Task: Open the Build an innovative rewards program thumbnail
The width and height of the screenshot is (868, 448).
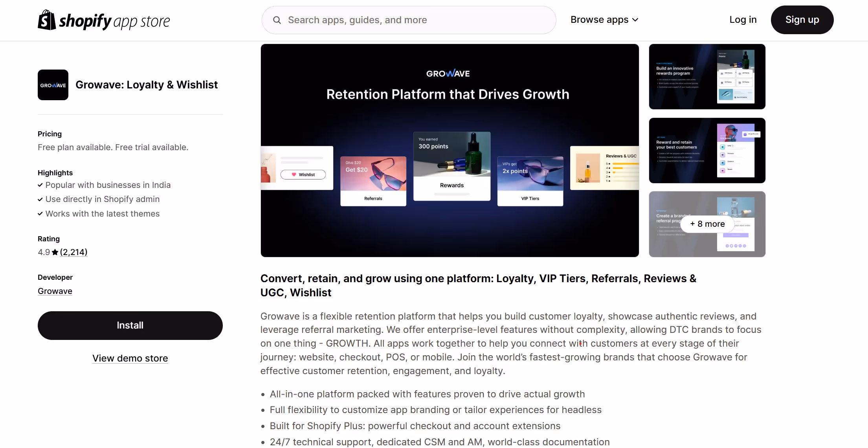Action: (707, 77)
